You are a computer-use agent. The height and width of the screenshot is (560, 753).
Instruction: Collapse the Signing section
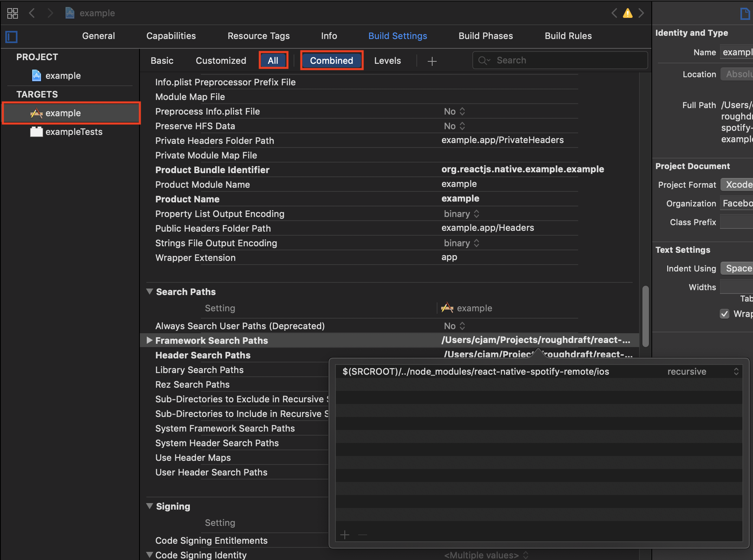tap(150, 506)
